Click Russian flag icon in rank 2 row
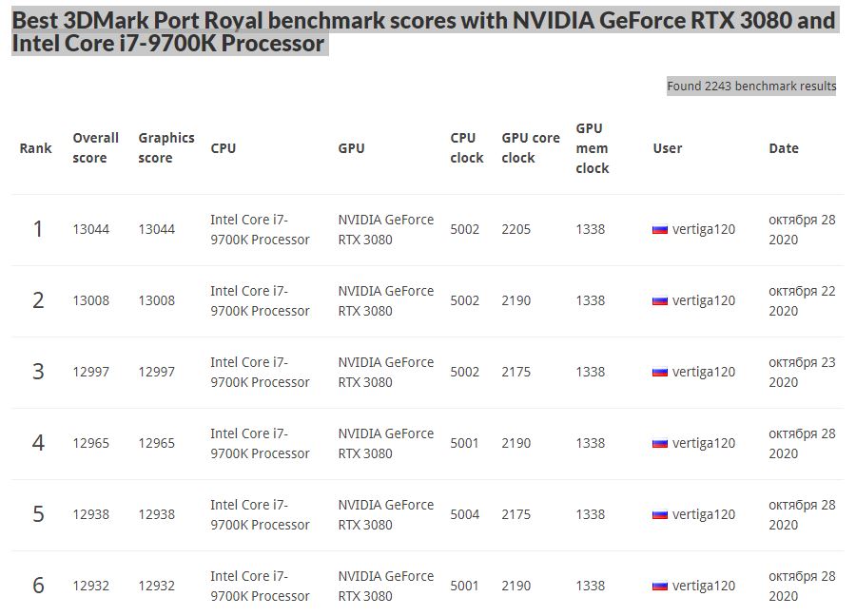The width and height of the screenshot is (856, 616). 660,301
